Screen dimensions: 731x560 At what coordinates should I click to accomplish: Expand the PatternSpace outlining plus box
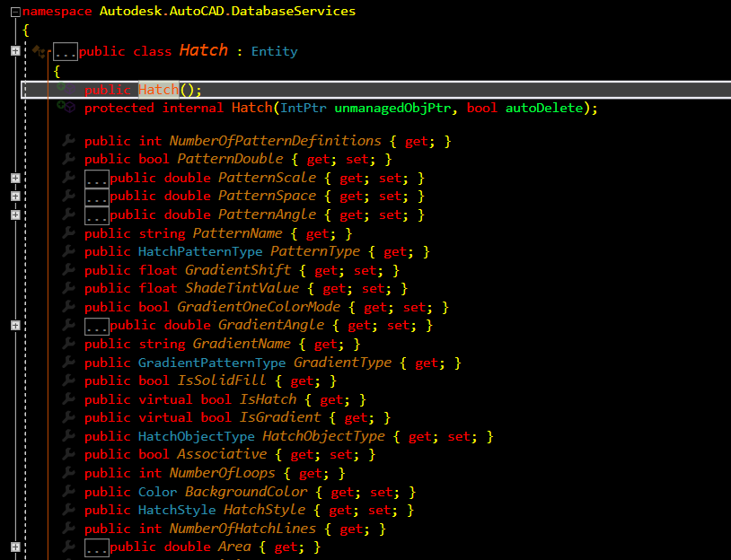[x=15, y=197]
